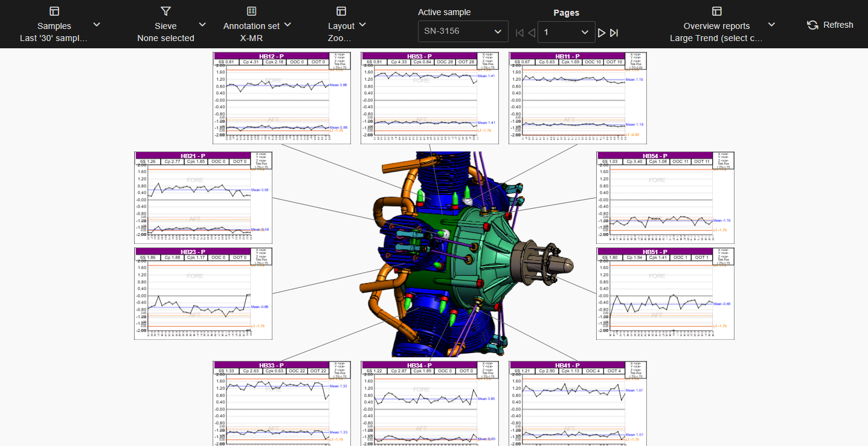Open the Active sample SN-3156 dropdown
This screenshot has height=446, width=868.
point(463,31)
